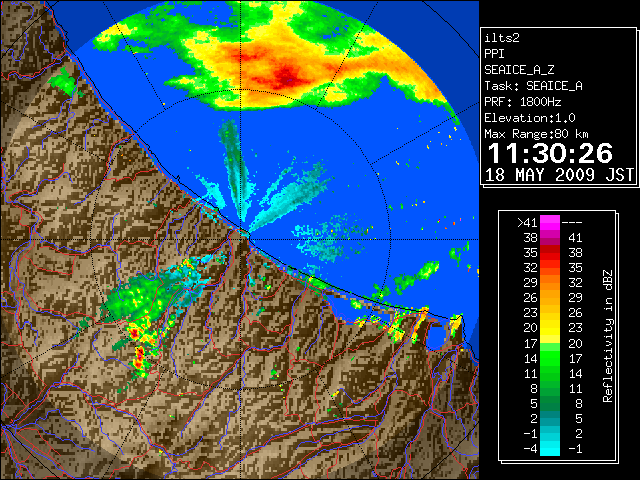The height and width of the screenshot is (480, 640).
Task: Click the 'Elevation:1.0' line
Action: [x=530, y=118]
